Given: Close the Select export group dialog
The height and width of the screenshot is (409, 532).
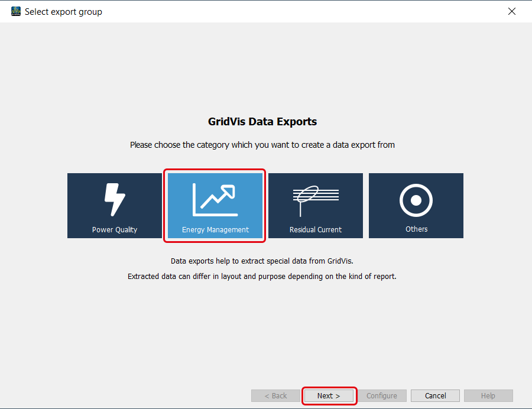Looking at the screenshot, I should [x=512, y=11].
